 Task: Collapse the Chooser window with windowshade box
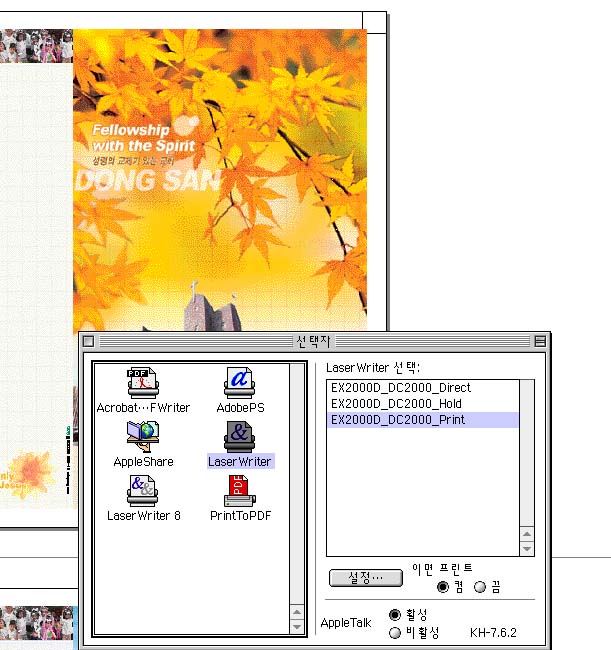(540, 342)
